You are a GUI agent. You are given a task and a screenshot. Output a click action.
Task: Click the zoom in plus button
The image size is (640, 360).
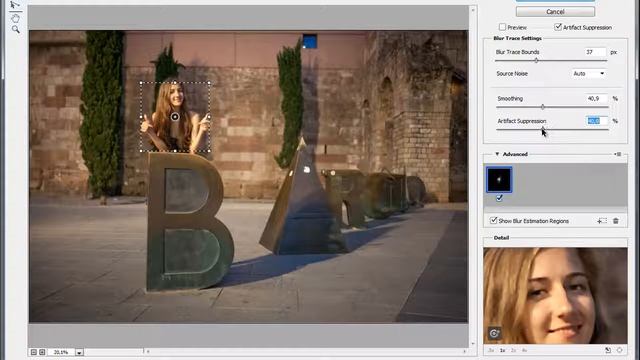(x=42, y=352)
